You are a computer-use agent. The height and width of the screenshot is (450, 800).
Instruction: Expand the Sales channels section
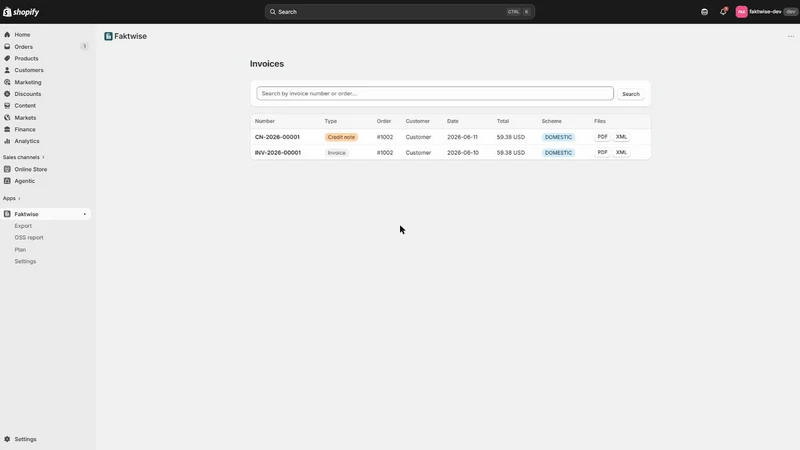click(x=23, y=157)
